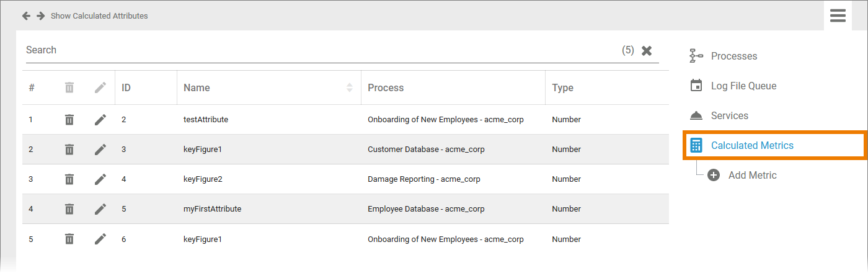Go to Services in the side menu
The width and height of the screenshot is (868, 273).
point(729,116)
